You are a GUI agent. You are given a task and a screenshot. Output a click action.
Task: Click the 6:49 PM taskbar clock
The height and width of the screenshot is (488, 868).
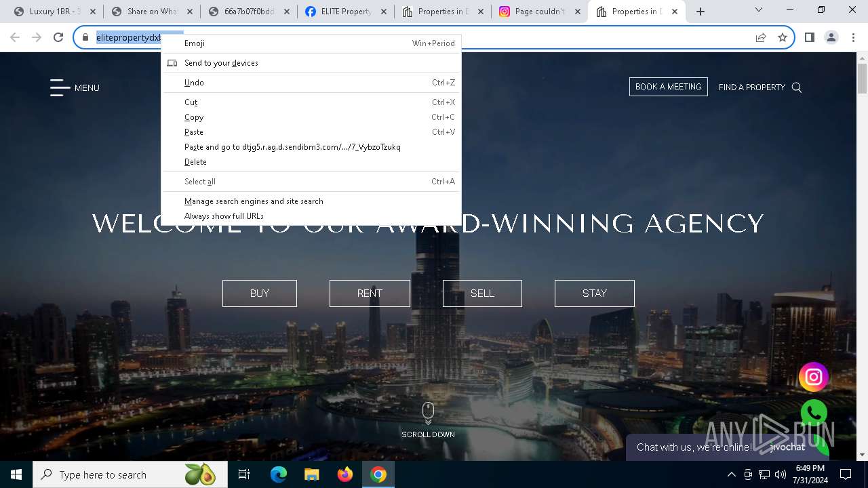pyautogui.click(x=810, y=474)
